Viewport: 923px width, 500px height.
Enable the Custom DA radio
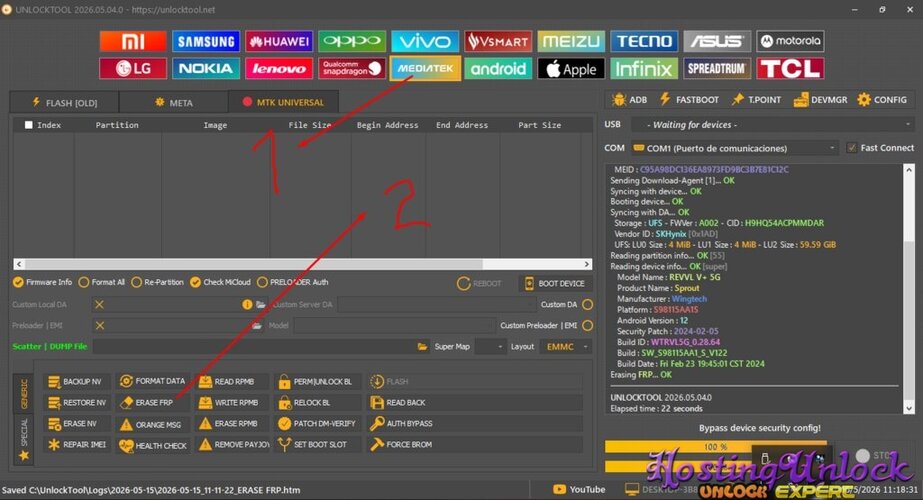click(x=587, y=304)
